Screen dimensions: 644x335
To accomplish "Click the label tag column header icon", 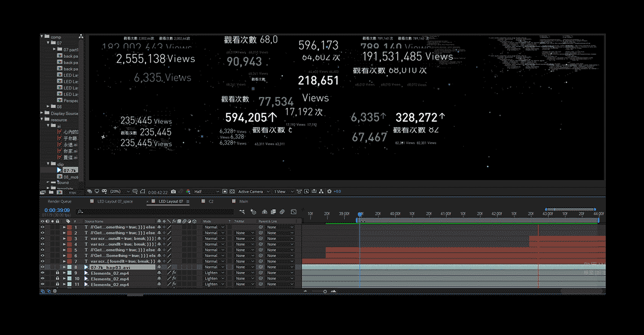I will [x=68, y=221].
